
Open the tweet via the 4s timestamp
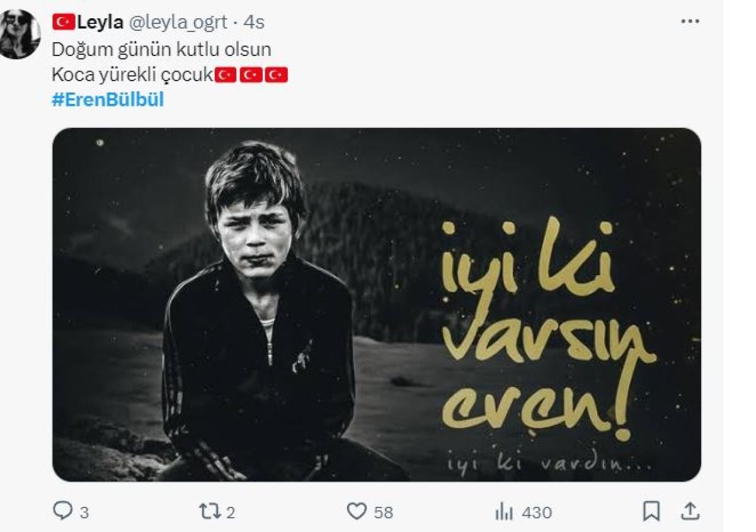(x=253, y=23)
